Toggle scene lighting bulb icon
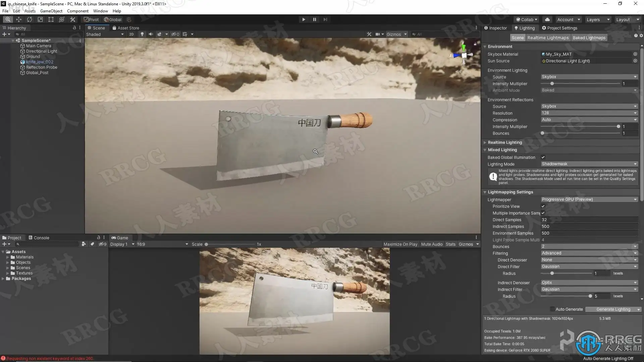Screen dimensions: 644x362 click(142, 34)
